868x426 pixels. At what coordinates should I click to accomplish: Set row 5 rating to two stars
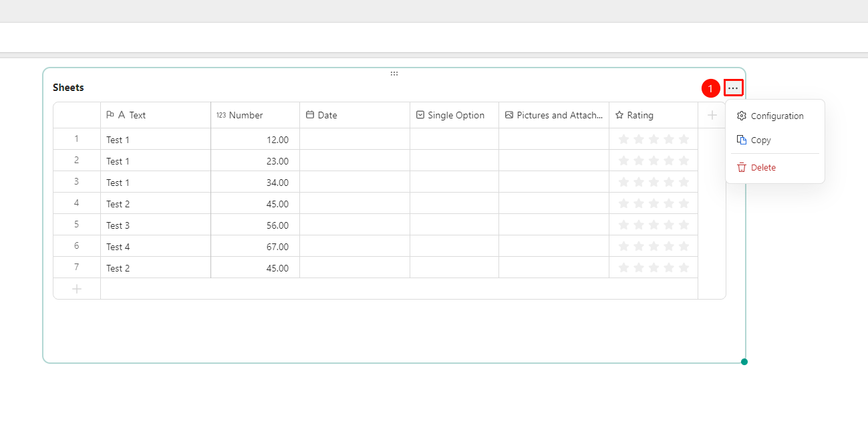pos(639,225)
